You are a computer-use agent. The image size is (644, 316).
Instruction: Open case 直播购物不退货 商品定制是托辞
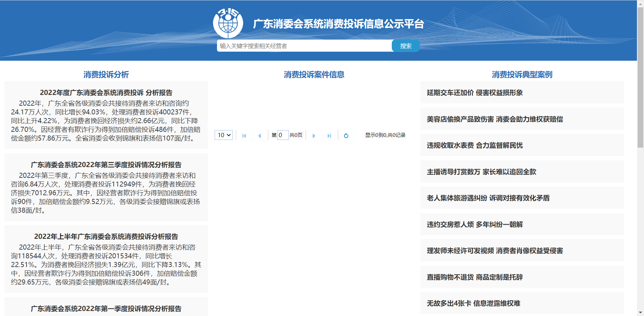pyautogui.click(x=475, y=277)
